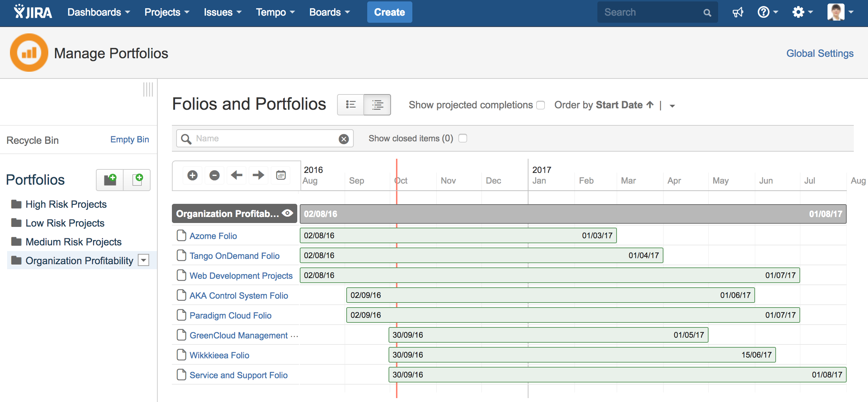
Task: Toggle eye icon on Organization Profitability row
Action: 287,213
